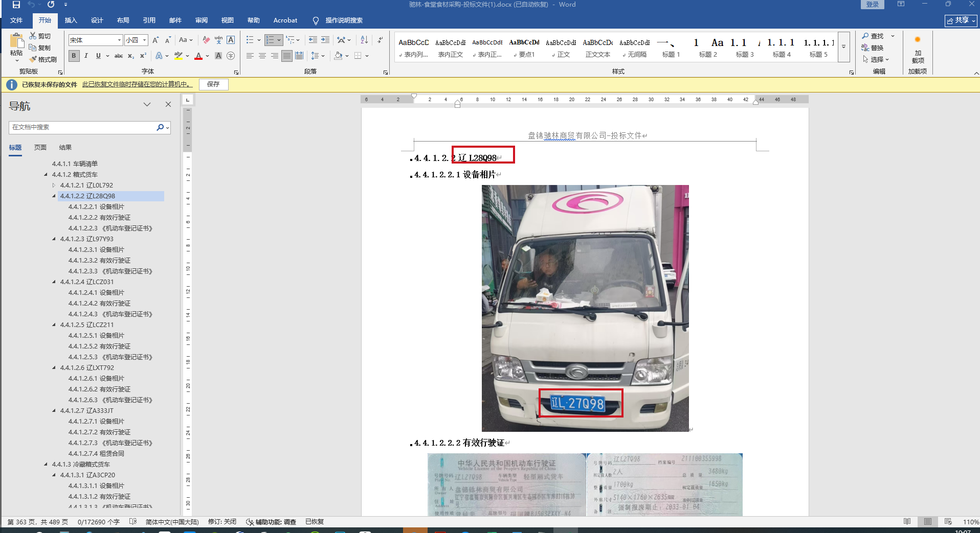Click the Phonetic Guide (wén) icon
The width and height of the screenshot is (980, 533).
(218, 40)
